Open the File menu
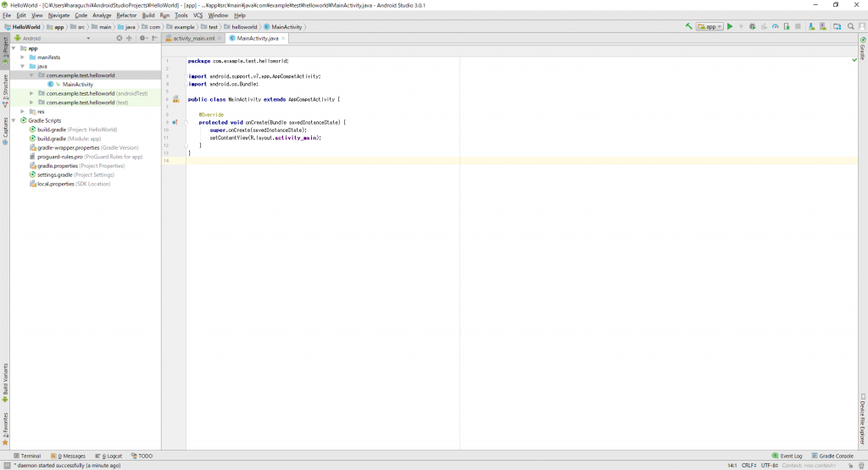 7,15
